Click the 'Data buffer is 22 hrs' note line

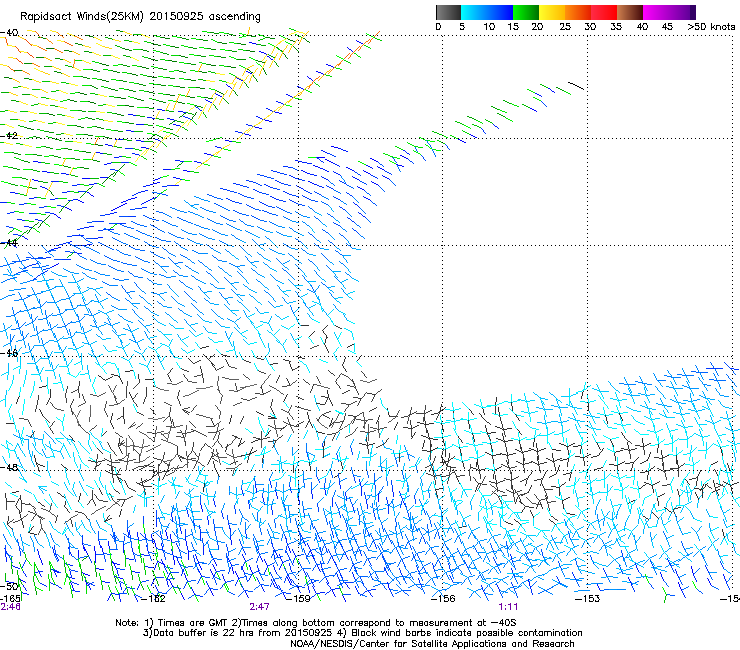362,633
